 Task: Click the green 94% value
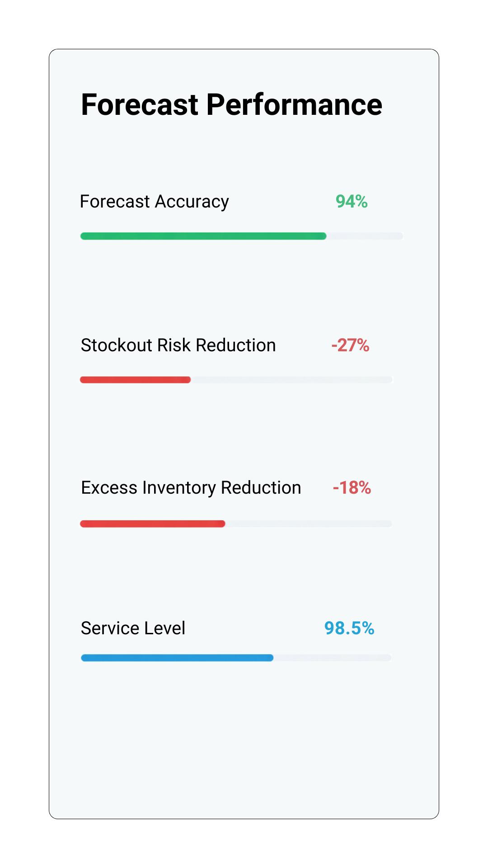pyautogui.click(x=352, y=202)
